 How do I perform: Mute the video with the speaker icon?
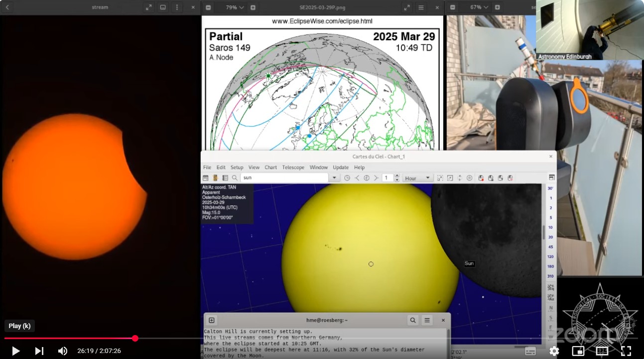point(62,351)
